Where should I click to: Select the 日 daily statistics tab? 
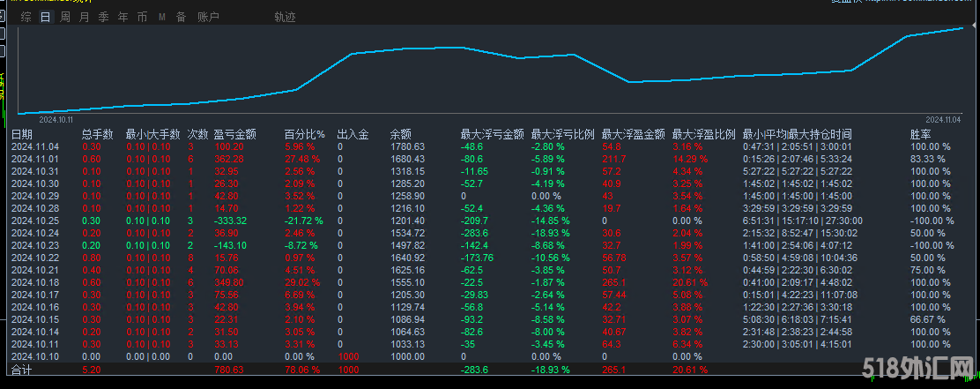click(45, 17)
